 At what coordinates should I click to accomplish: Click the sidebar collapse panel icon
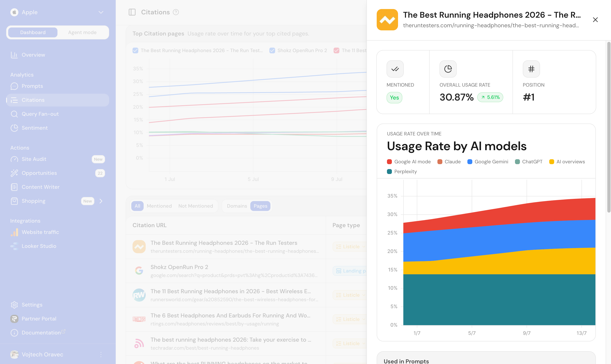pyautogui.click(x=132, y=12)
